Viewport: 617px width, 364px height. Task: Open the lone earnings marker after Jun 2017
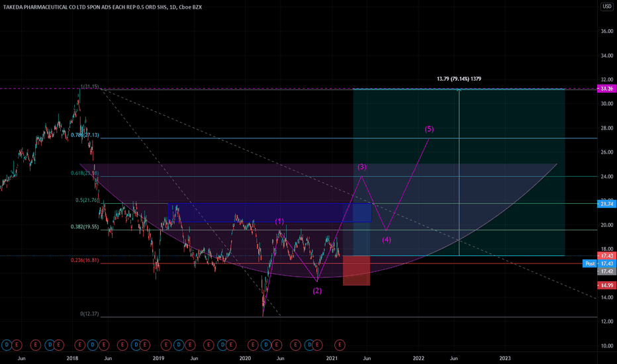36,345
